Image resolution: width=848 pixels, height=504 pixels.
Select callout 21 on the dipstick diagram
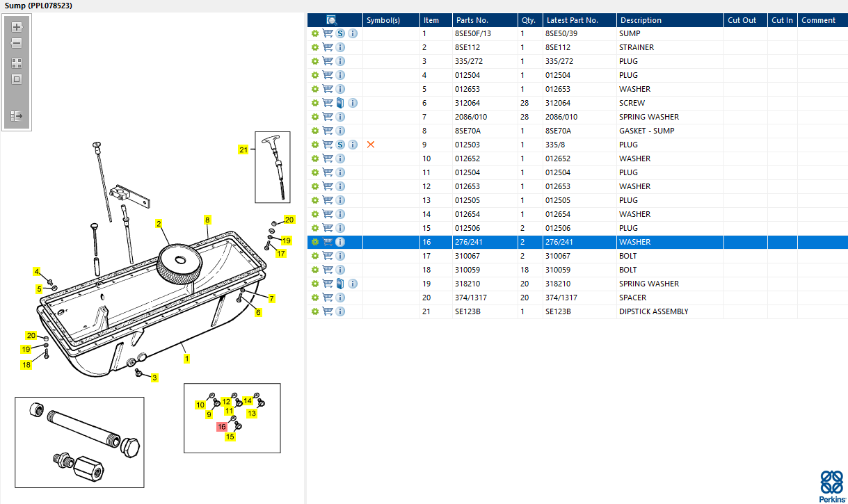pyautogui.click(x=243, y=149)
